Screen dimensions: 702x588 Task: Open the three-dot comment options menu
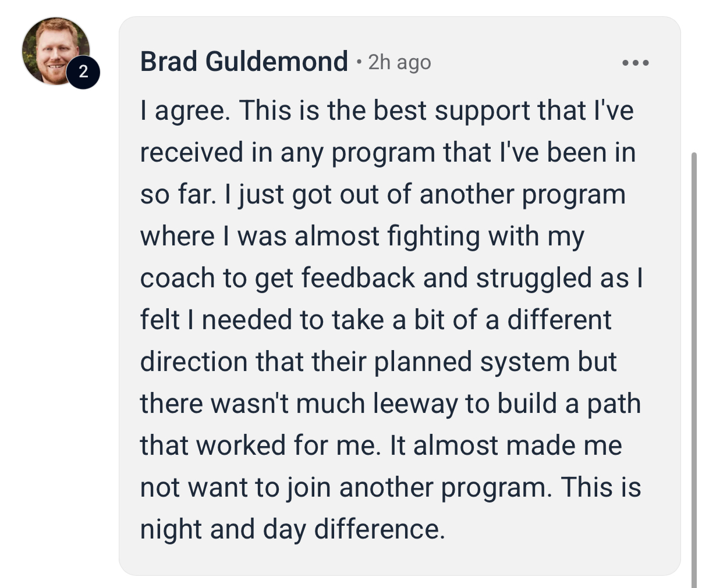click(635, 63)
